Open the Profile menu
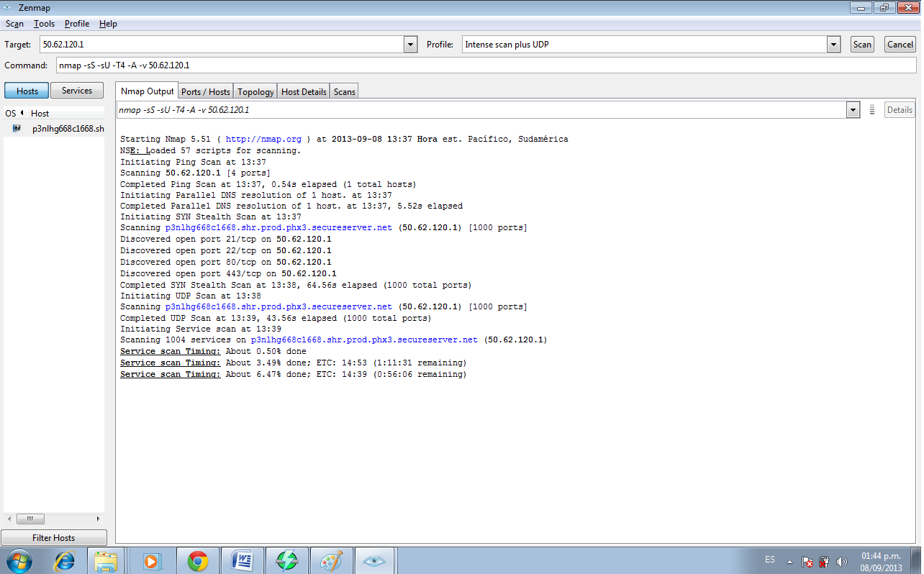 click(77, 24)
